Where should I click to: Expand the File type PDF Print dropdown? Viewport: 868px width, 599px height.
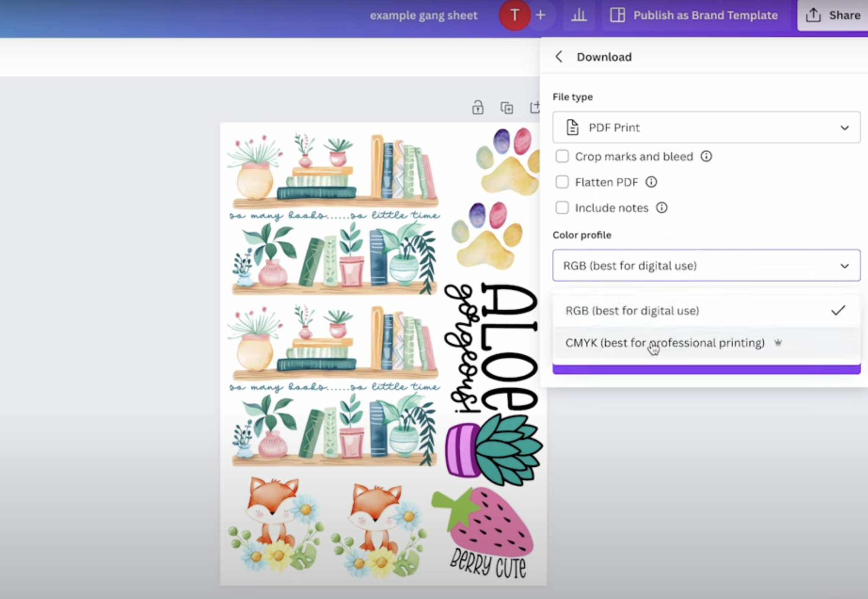705,128
